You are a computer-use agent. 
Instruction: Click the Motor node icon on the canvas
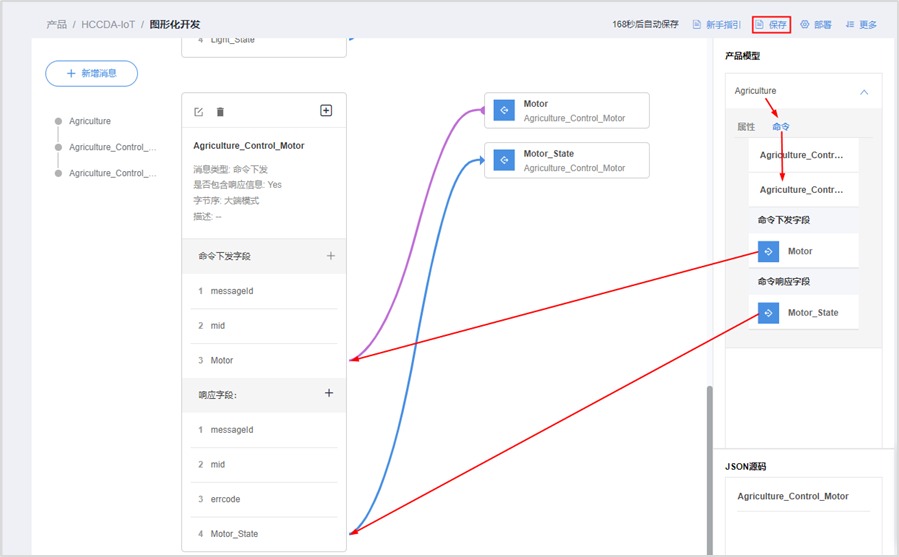(x=504, y=110)
